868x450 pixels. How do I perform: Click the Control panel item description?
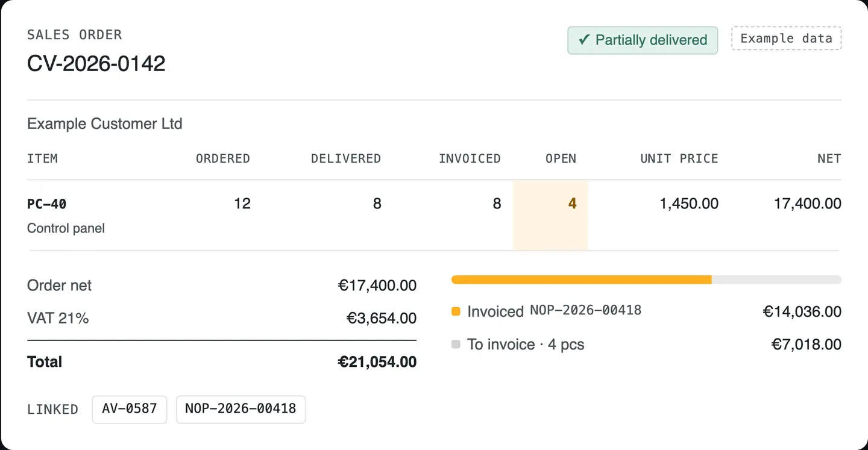(x=66, y=228)
